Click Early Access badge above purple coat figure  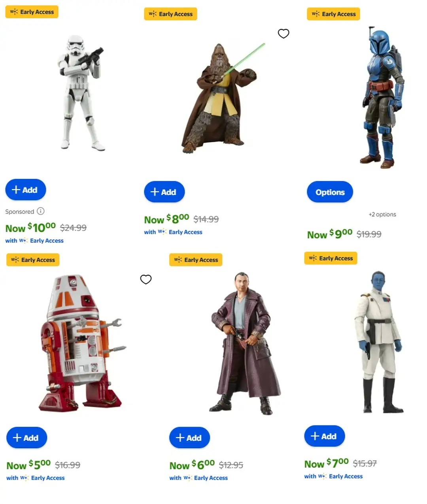196,260
